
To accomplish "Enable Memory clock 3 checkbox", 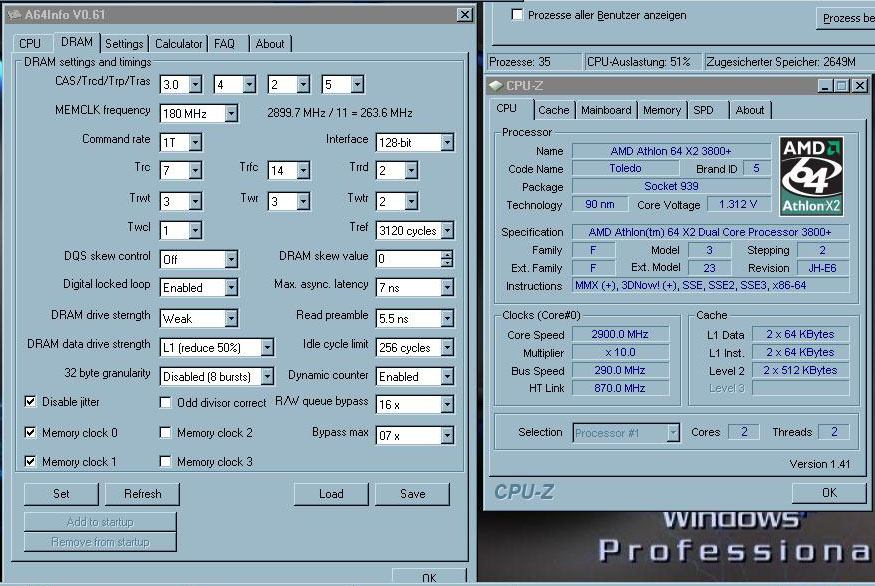I will [165, 461].
